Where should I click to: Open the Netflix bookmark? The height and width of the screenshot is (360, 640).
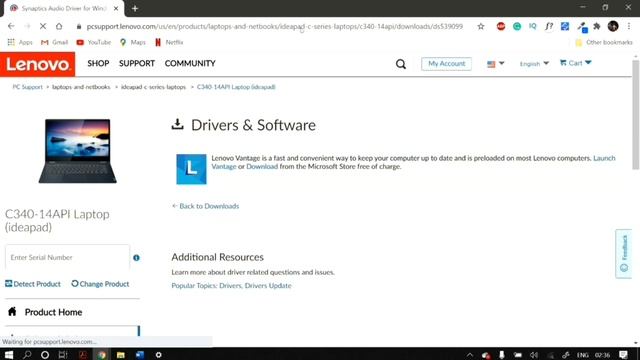click(x=169, y=42)
